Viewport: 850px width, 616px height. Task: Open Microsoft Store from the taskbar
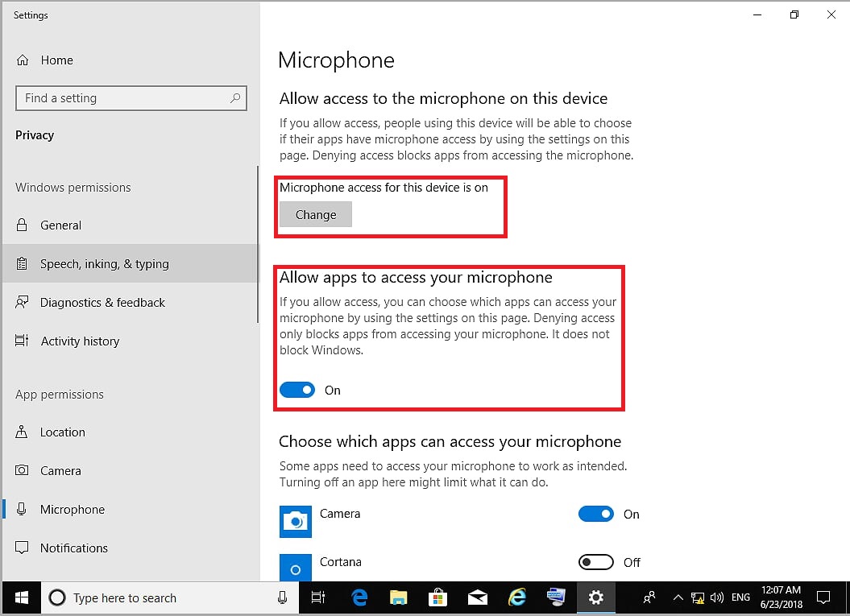click(437, 597)
